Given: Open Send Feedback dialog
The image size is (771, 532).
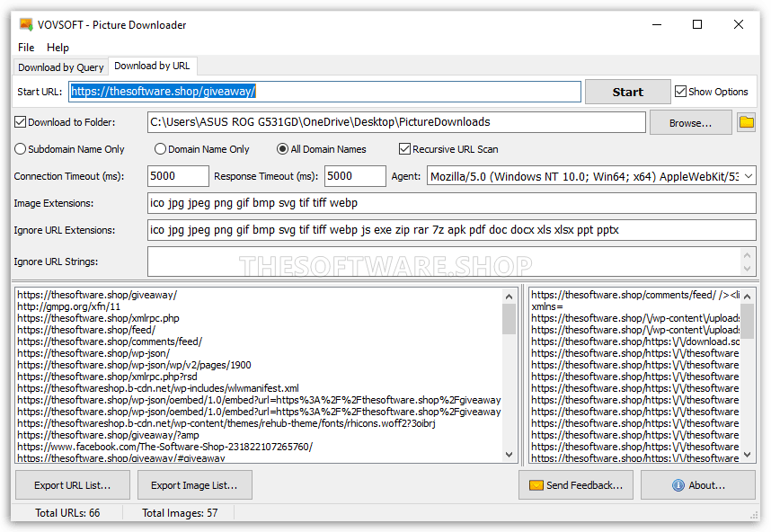Looking at the screenshot, I should click(576, 485).
